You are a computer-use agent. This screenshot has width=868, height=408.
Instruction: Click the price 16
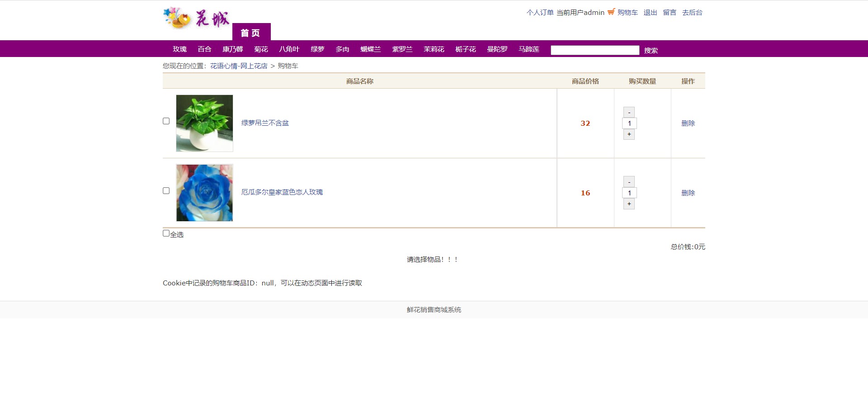[x=585, y=193]
